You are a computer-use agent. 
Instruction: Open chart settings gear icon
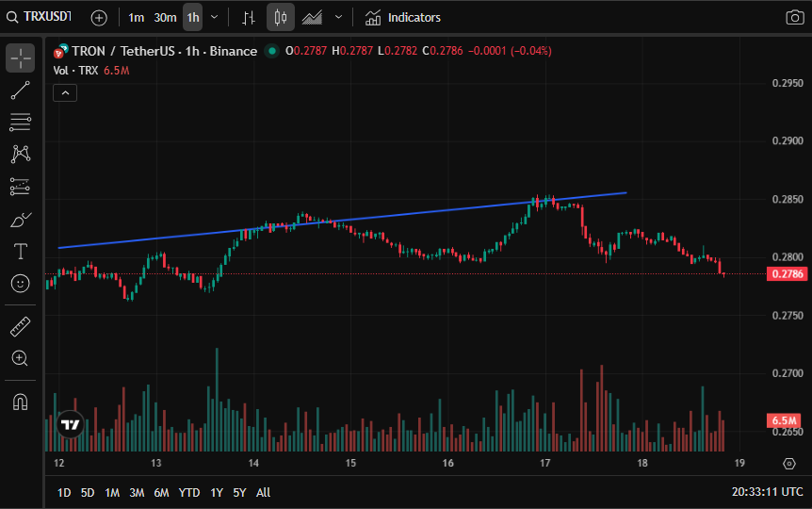(789, 464)
